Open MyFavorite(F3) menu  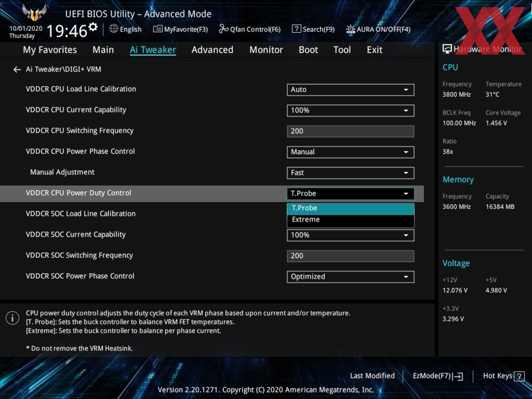pyautogui.click(x=186, y=29)
